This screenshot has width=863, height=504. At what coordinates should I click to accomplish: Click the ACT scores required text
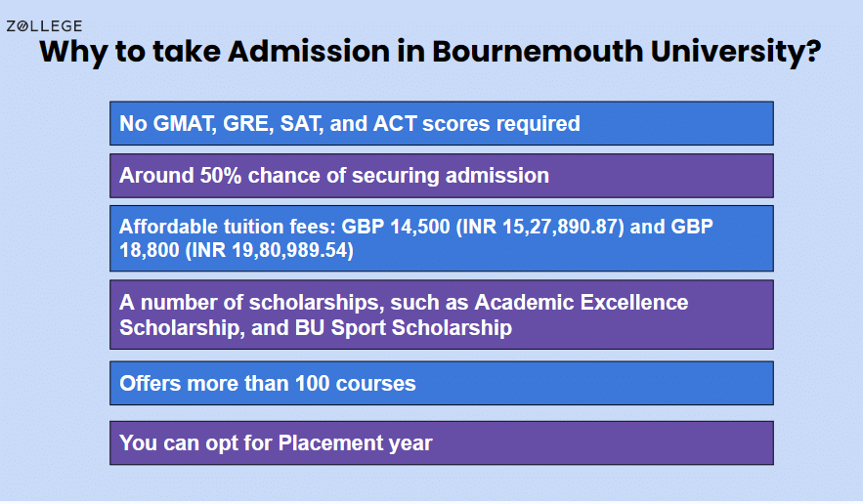[x=476, y=123]
